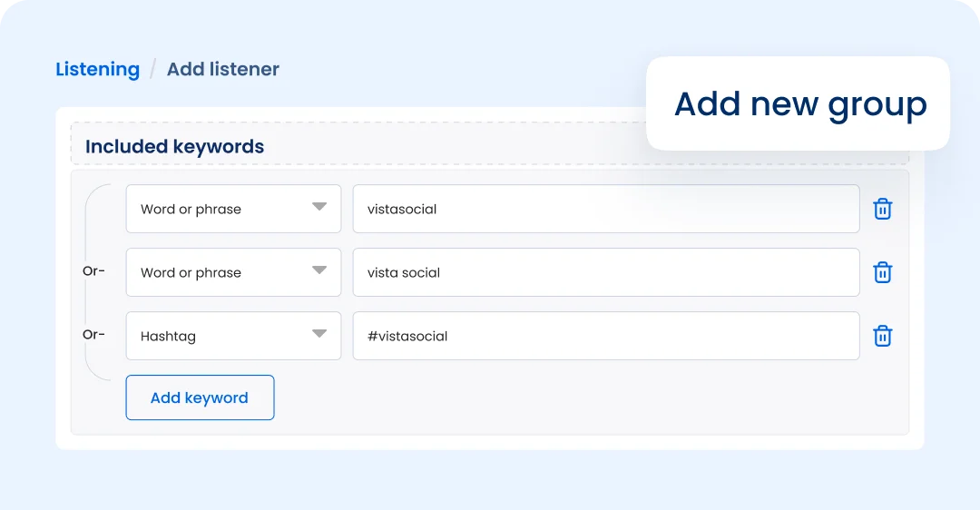Go back to the Listening breadcrumb
Viewport: 980px width, 510px height.
point(97,69)
